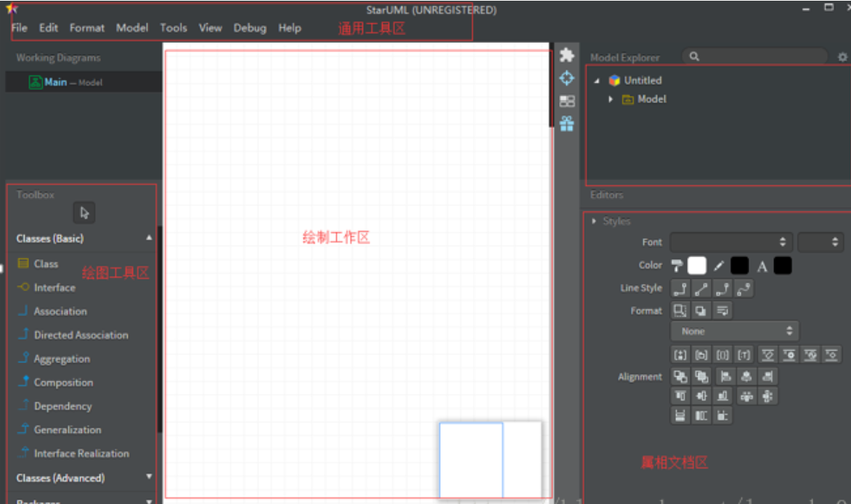Align selected elements to the top edge
The image size is (851, 504).
680,396
